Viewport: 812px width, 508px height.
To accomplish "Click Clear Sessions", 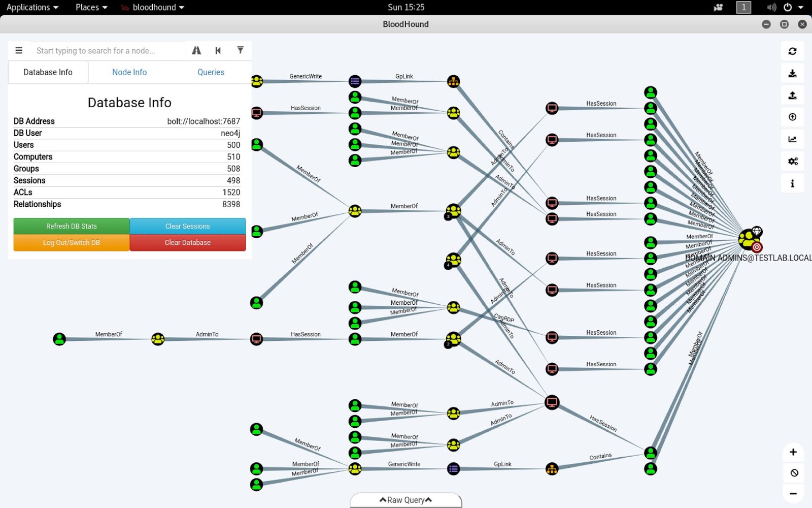I will pos(187,226).
